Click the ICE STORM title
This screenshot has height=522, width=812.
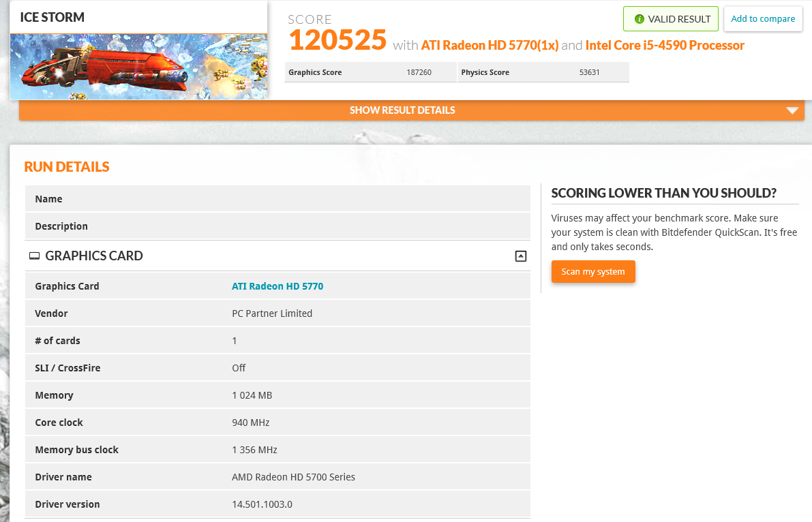(x=52, y=17)
